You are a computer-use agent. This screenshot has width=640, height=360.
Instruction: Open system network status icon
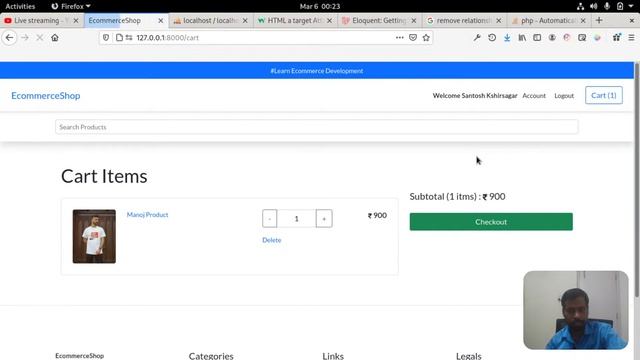point(580,6)
